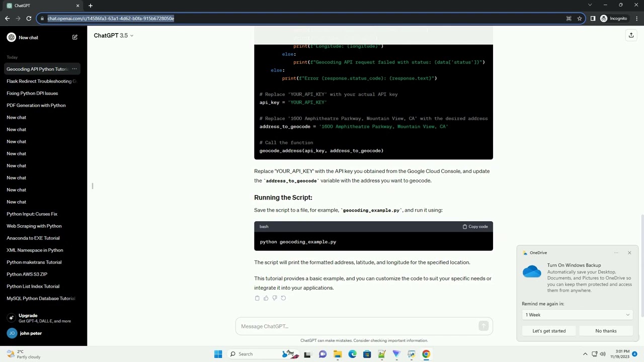Reload the page with the refresh button
This screenshot has height=362, width=644.
click(x=29, y=19)
